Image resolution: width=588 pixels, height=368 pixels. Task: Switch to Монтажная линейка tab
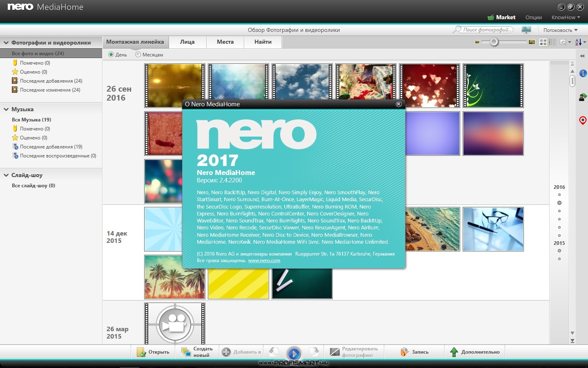point(135,42)
